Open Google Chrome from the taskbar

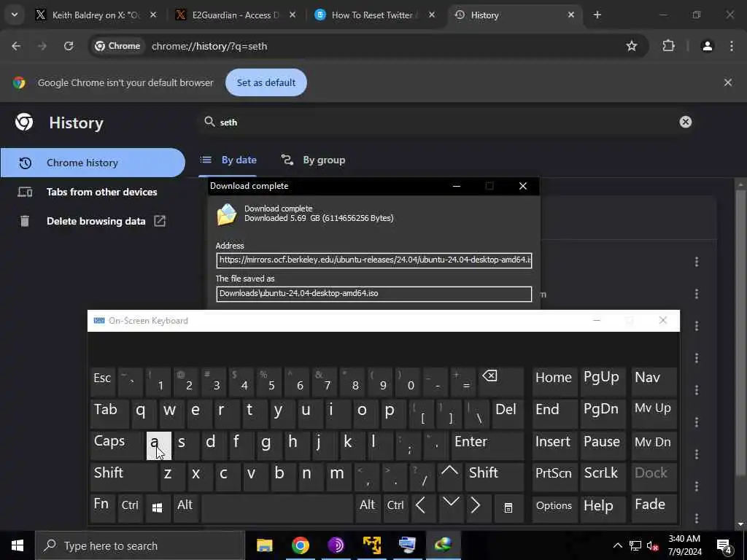(300, 545)
